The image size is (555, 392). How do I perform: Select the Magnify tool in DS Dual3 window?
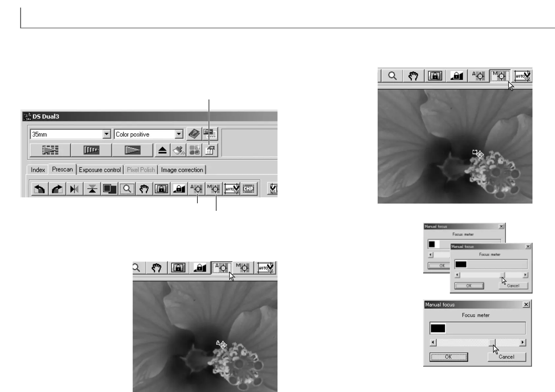(x=127, y=189)
